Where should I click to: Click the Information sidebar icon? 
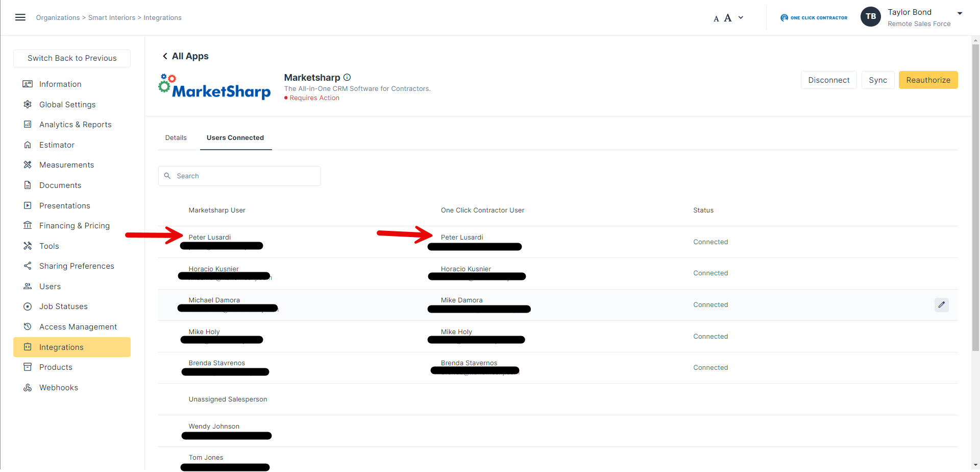point(28,84)
